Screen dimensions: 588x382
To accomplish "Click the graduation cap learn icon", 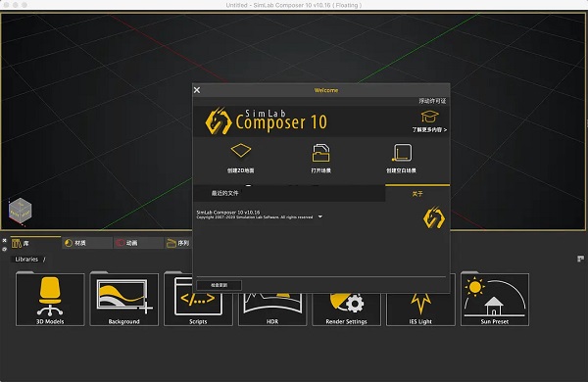I will pyautogui.click(x=429, y=117).
